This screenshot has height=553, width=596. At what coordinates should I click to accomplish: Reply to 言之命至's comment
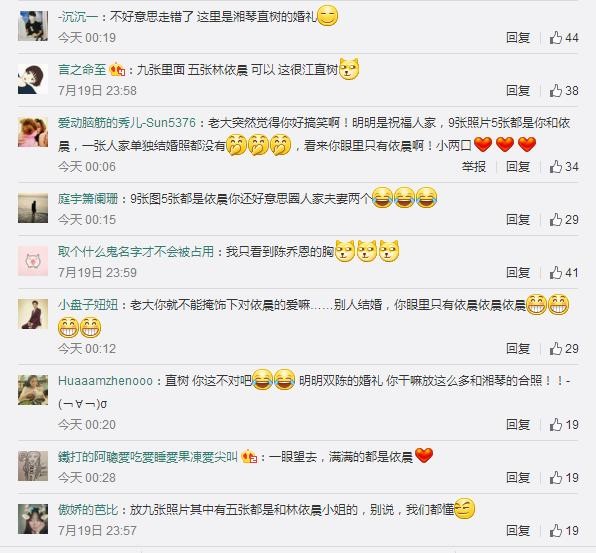point(518,90)
